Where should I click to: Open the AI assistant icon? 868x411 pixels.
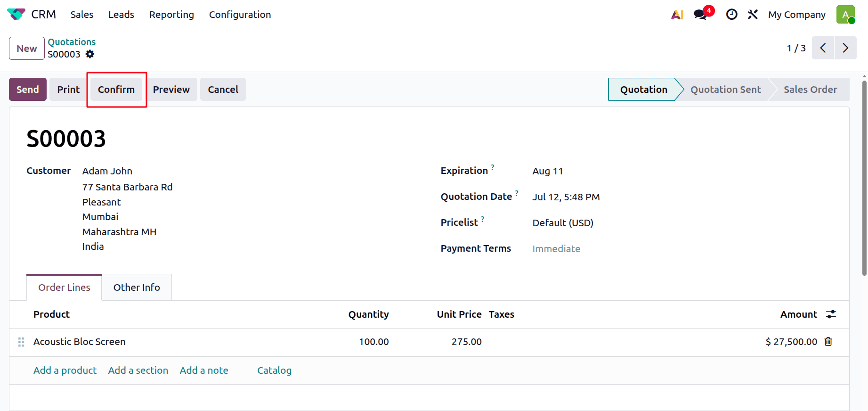pyautogui.click(x=677, y=15)
